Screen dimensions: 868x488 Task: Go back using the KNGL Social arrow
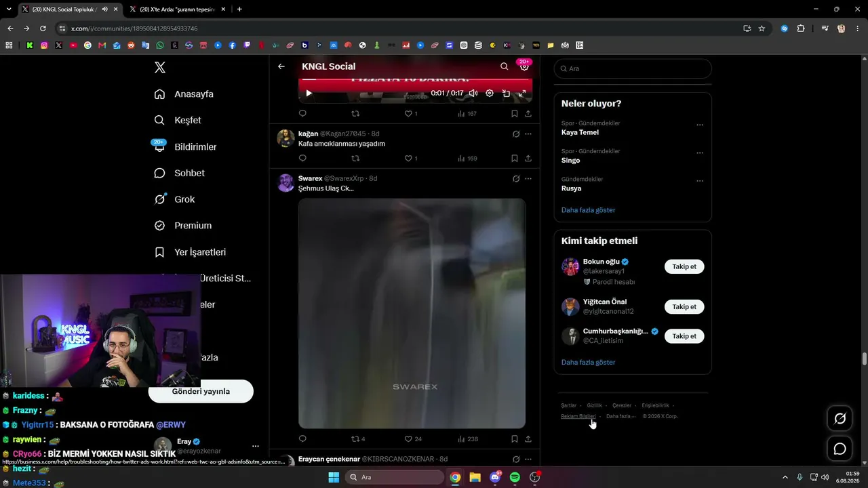pyautogui.click(x=281, y=66)
